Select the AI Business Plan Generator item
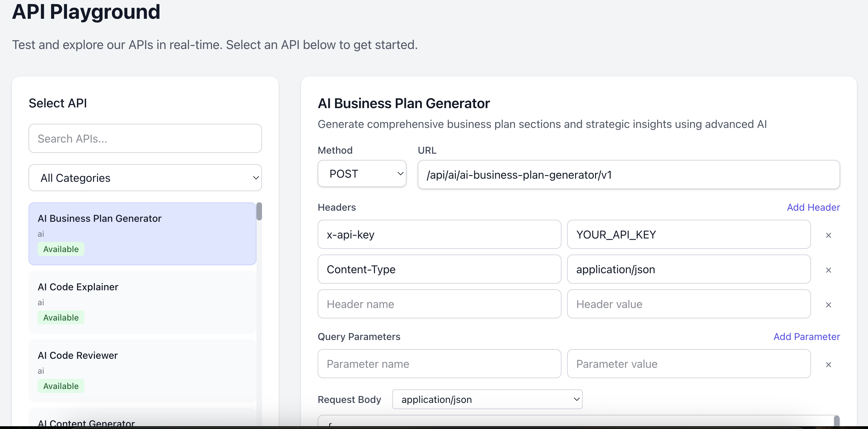Screen dimensions: 868x429 (142, 233)
